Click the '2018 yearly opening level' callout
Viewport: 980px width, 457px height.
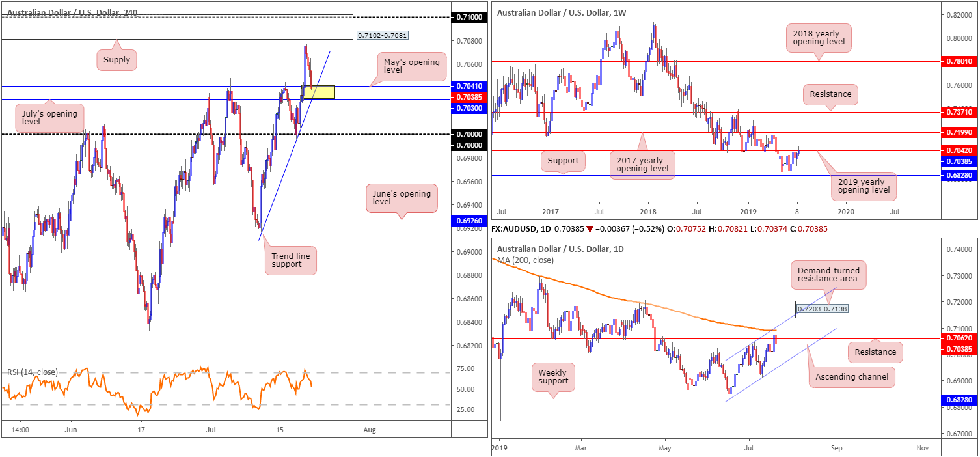click(x=819, y=38)
